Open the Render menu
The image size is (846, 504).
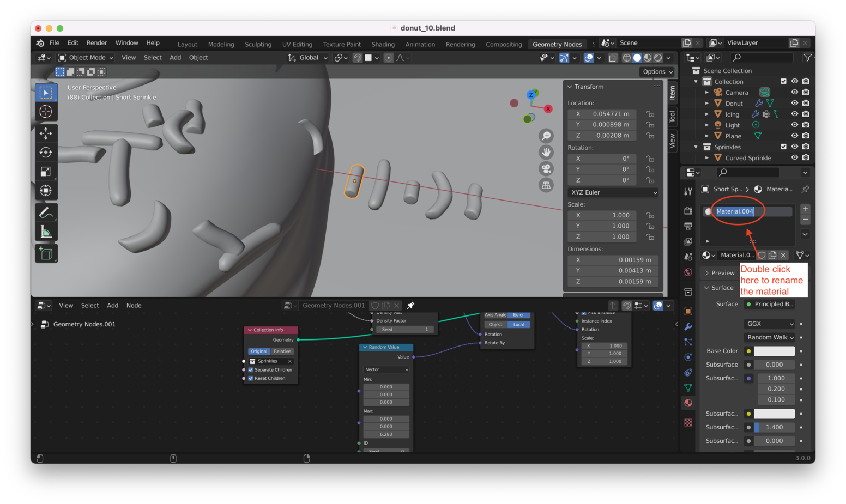[96, 43]
